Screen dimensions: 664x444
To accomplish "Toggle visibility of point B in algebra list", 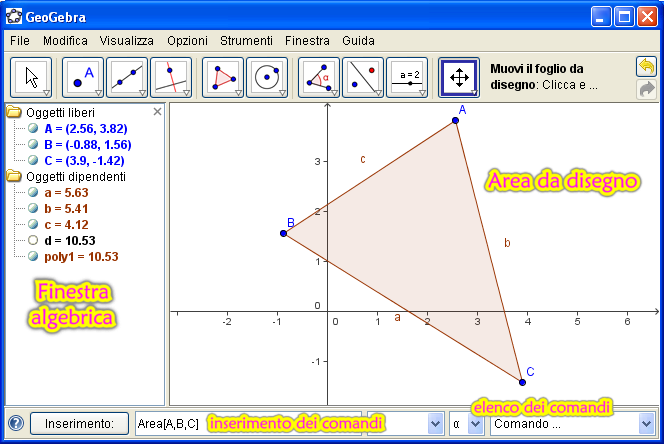I will (x=33, y=144).
